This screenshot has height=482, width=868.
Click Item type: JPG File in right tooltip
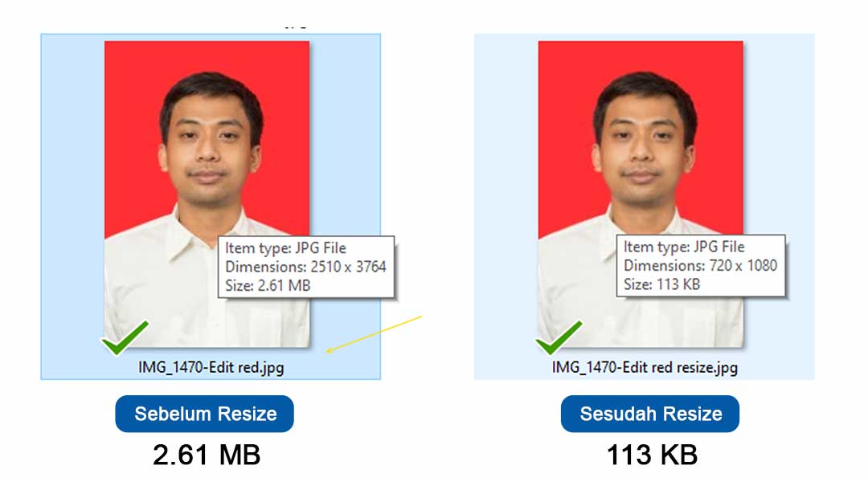(x=684, y=247)
